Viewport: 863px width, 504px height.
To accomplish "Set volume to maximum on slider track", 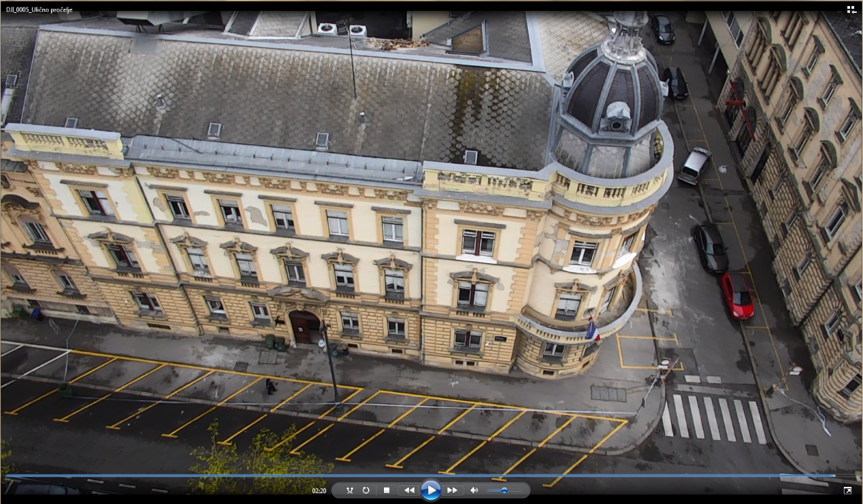I will pyautogui.click(x=521, y=490).
